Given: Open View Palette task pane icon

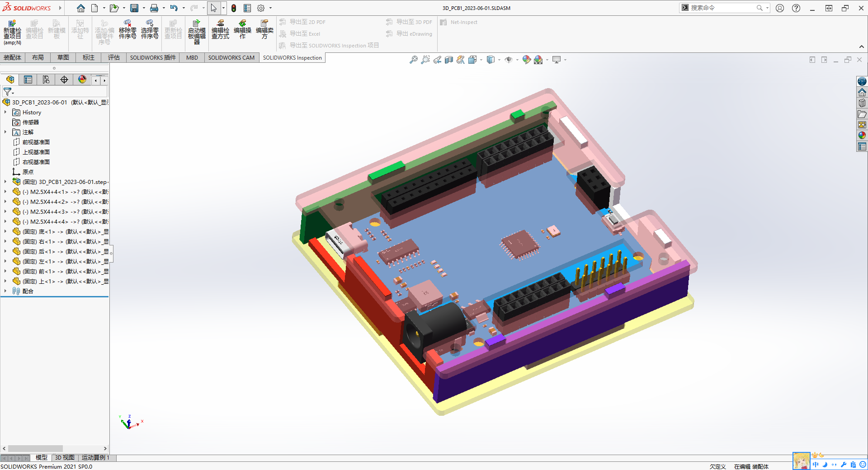Looking at the screenshot, I should click(x=862, y=125).
